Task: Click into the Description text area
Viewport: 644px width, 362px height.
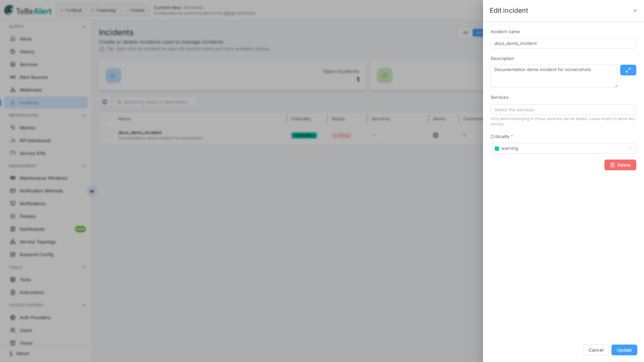Action: [x=554, y=76]
